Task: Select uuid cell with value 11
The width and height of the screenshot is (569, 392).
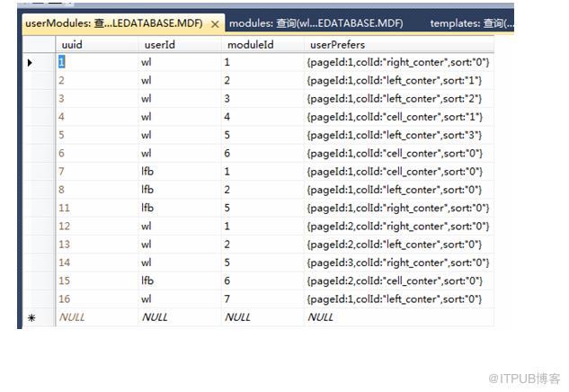Action: (97, 208)
